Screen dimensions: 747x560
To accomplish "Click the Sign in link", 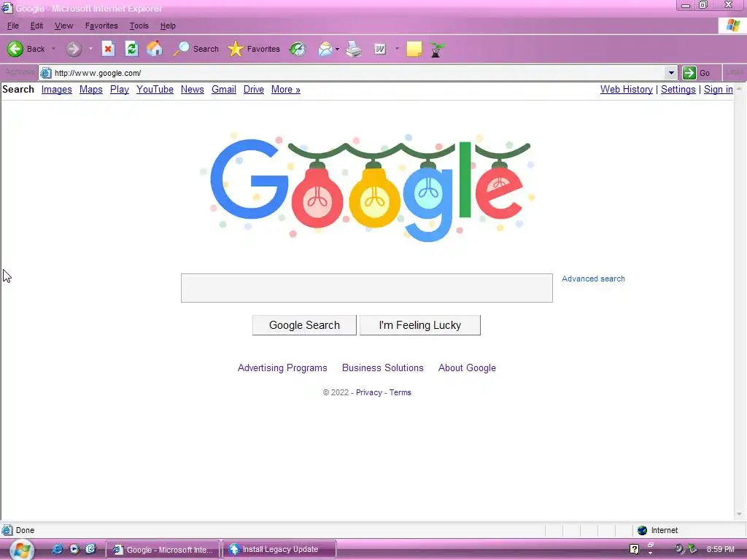I will (x=719, y=90).
